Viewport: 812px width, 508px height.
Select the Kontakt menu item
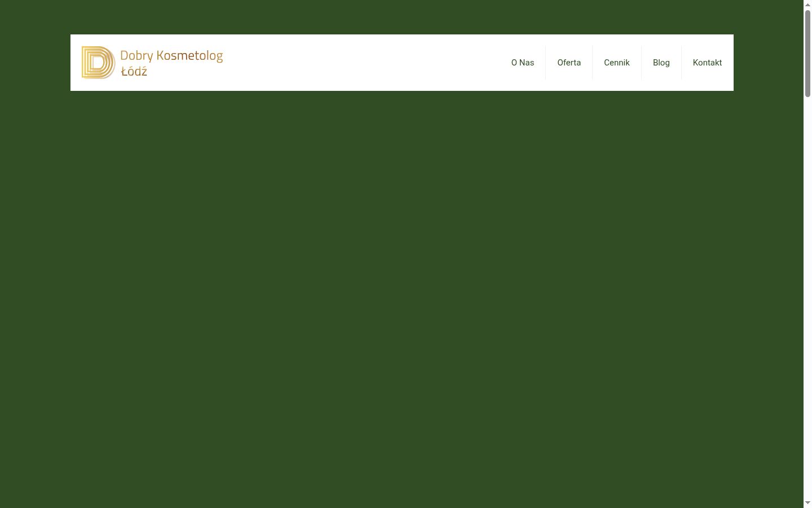coord(707,63)
